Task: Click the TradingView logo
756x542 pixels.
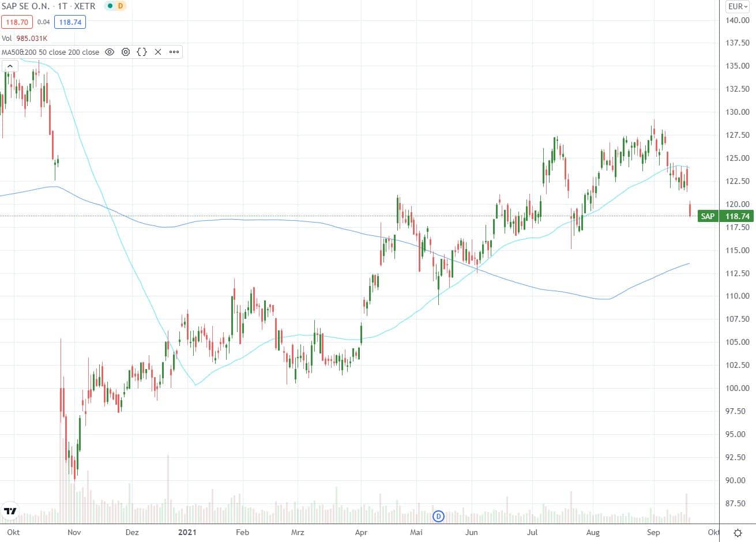Action: coord(10,510)
